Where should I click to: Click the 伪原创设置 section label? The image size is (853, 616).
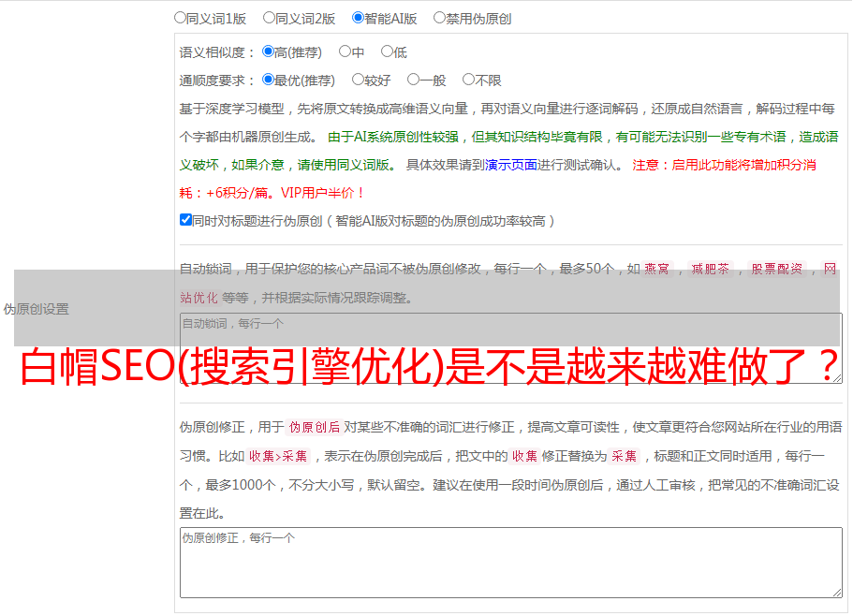coord(37,309)
